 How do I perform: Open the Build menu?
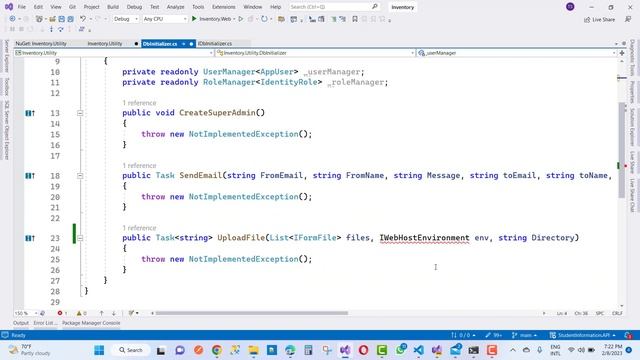click(x=113, y=7)
